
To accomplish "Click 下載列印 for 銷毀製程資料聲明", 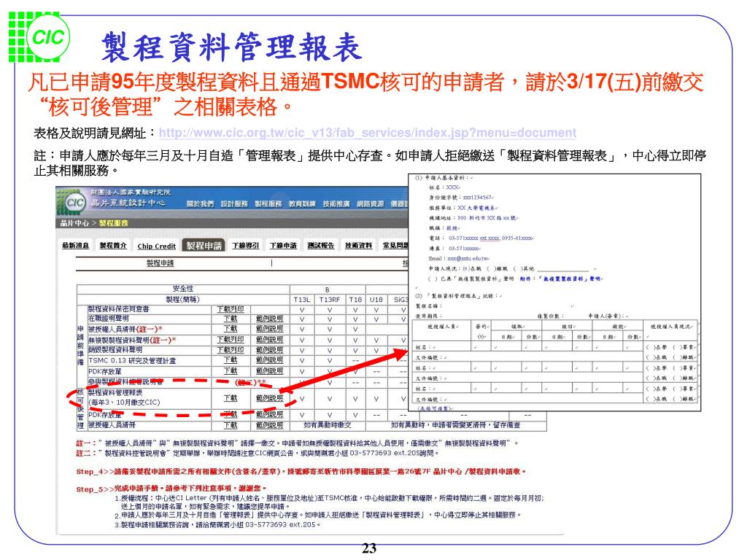I will [x=230, y=350].
